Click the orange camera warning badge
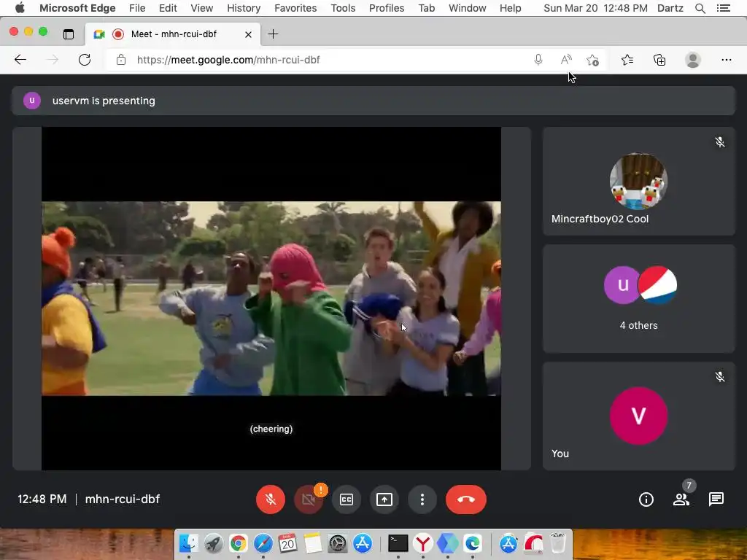747x560 pixels. point(321,489)
